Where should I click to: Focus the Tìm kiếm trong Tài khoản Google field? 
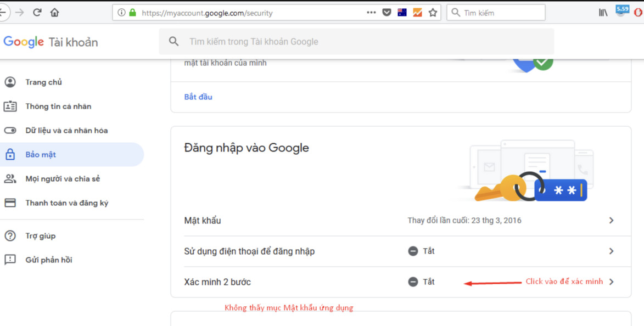(356, 42)
